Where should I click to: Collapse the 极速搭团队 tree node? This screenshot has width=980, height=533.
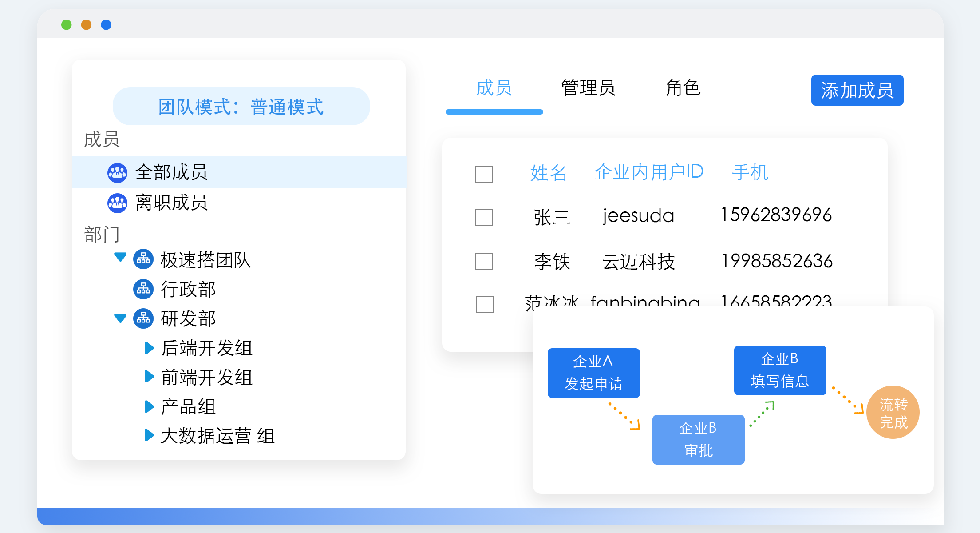(120, 257)
